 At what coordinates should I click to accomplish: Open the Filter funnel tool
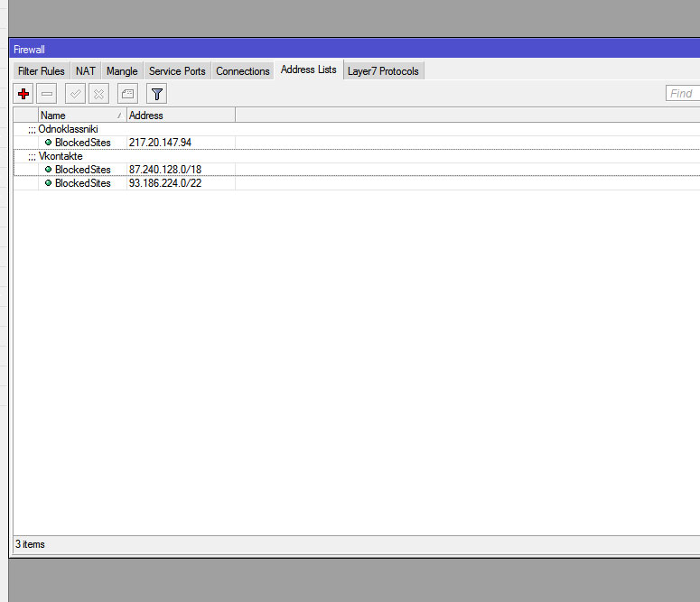[157, 94]
